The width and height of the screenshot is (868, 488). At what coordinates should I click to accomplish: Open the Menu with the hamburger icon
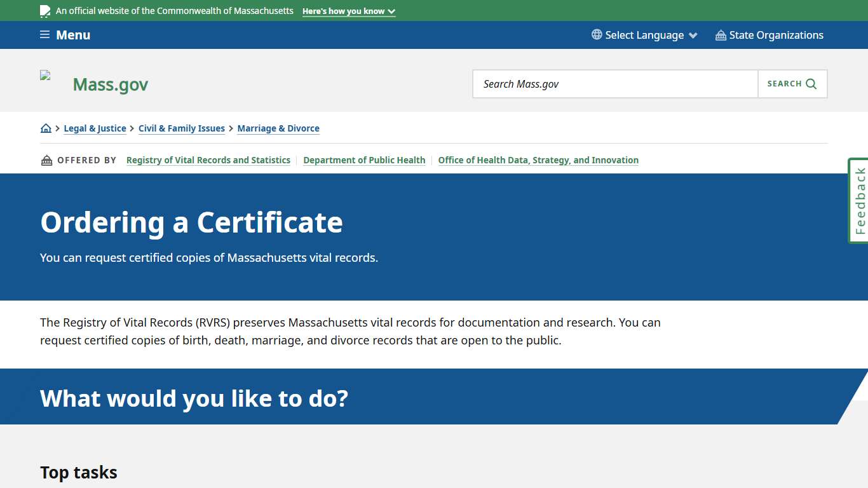(x=44, y=35)
